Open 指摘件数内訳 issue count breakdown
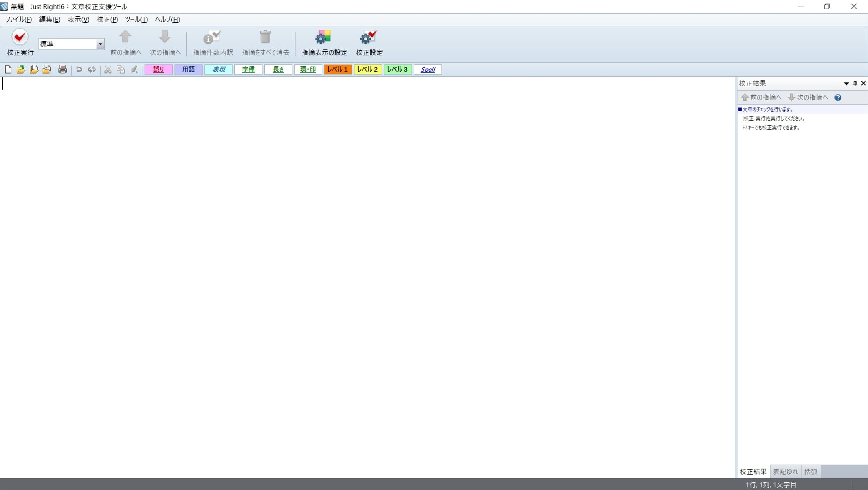The height and width of the screenshot is (490, 868). pos(213,43)
